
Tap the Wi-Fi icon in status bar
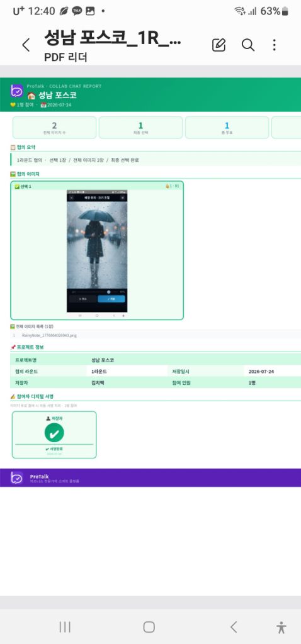coord(240,11)
